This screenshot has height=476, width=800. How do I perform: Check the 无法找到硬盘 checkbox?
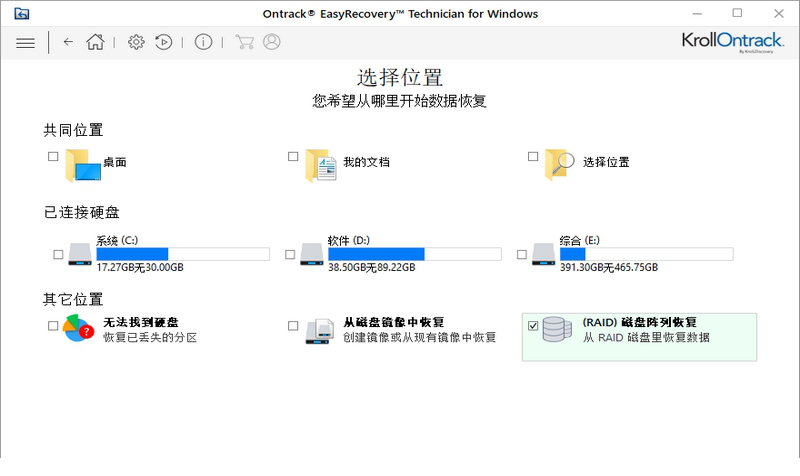pyautogui.click(x=53, y=325)
